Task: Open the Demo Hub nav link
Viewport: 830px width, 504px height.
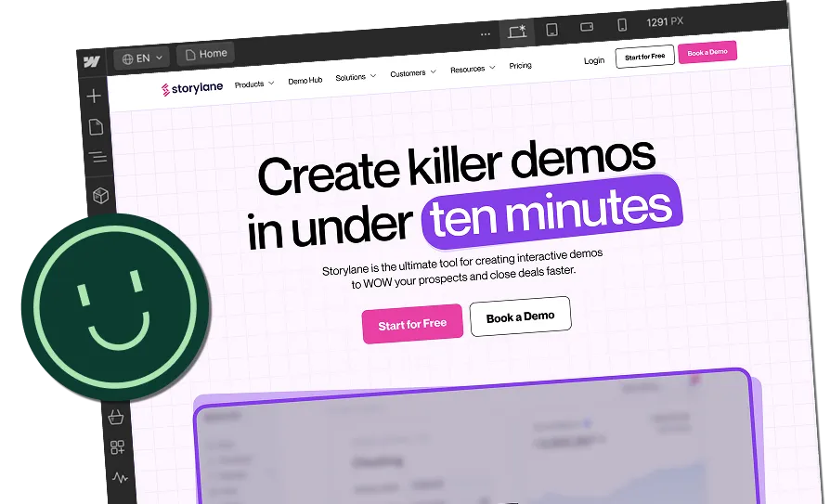Action: [305, 81]
